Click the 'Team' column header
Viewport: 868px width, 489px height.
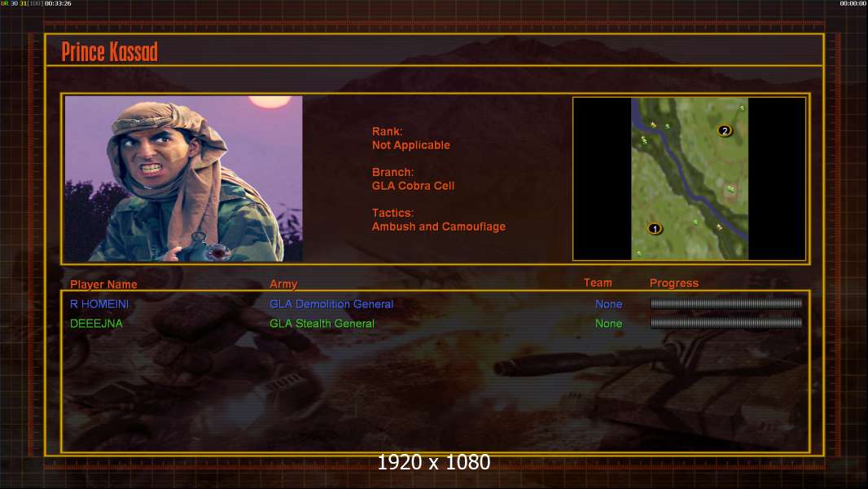[x=598, y=283]
